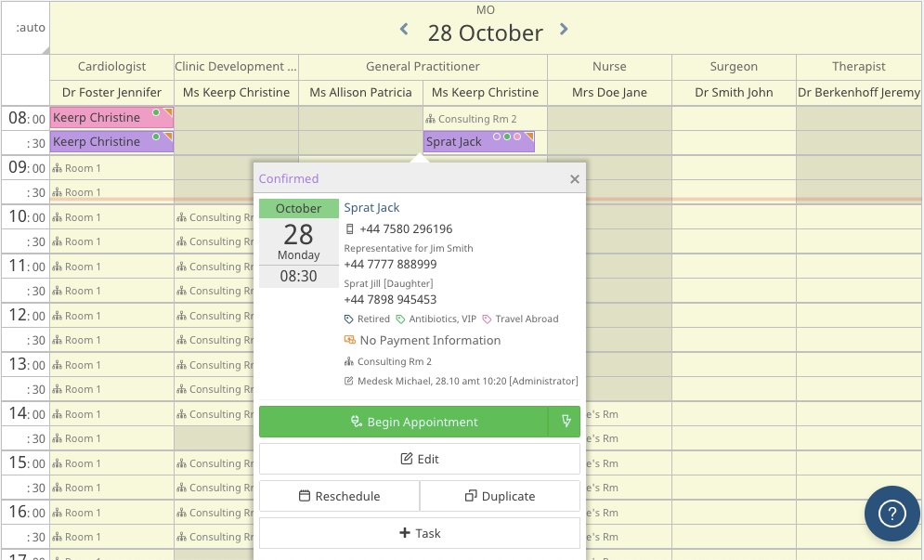Viewport: 924px width, 560px height.
Task: Navigate to the next day with the right chevron
Action: click(563, 29)
